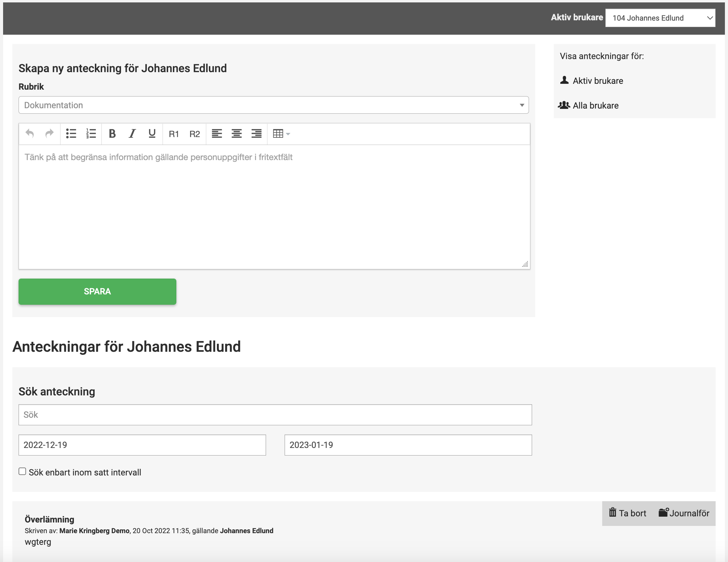Apply R1 heading style

click(174, 134)
